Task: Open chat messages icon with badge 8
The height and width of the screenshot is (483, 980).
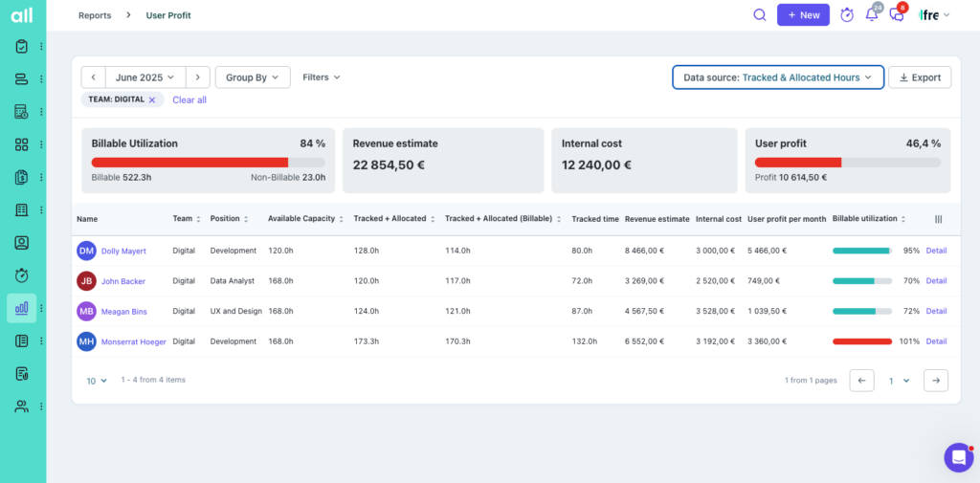Action: [898, 15]
